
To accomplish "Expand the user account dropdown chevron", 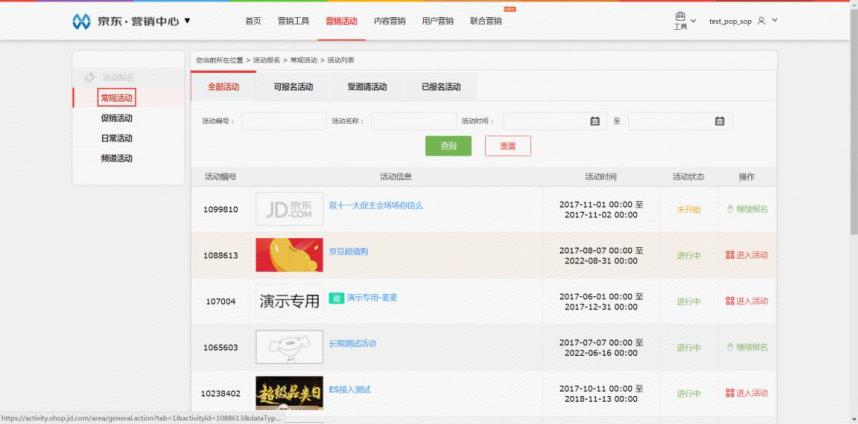I will pyautogui.click(x=774, y=20).
